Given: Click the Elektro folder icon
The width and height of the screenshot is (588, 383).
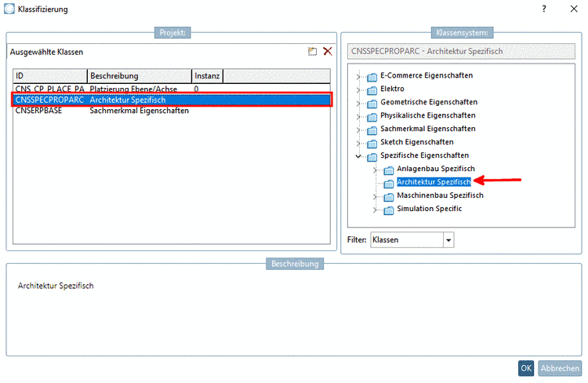Looking at the screenshot, I should pyautogui.click(x=372, y=90).
